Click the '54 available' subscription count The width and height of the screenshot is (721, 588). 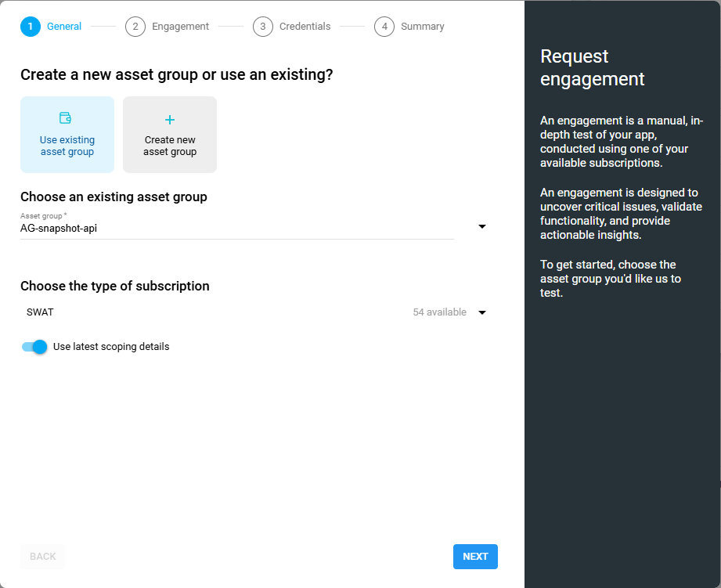[x=439, y=312]
